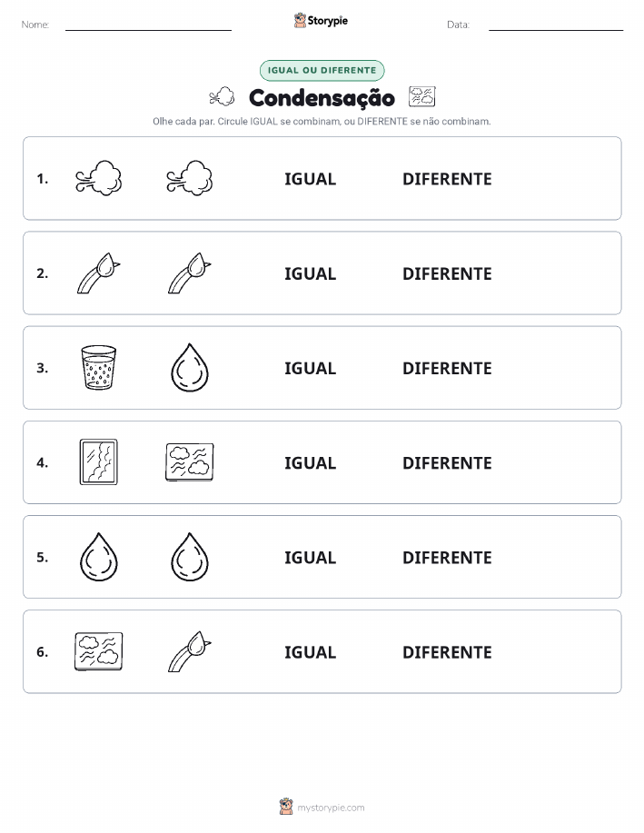Click the IGUAL OU DIFERENTE badge

[322, 70]
